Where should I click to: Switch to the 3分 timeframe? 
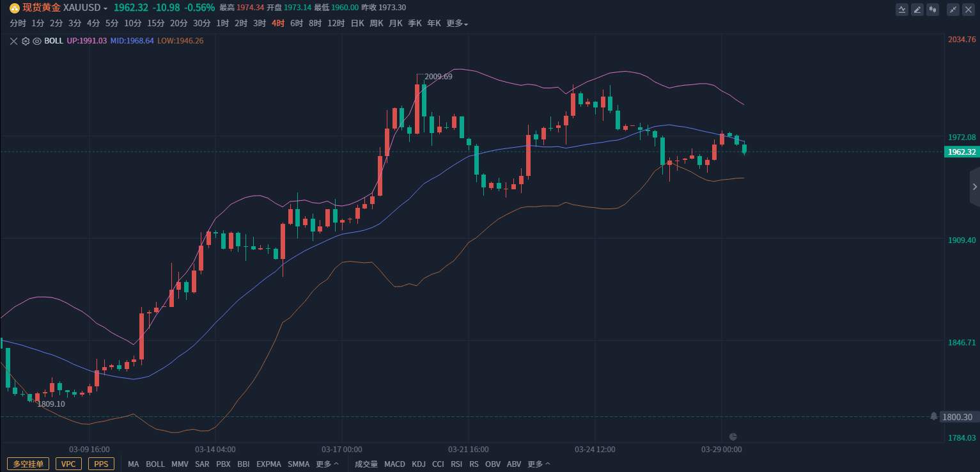[x=75, y=24]
